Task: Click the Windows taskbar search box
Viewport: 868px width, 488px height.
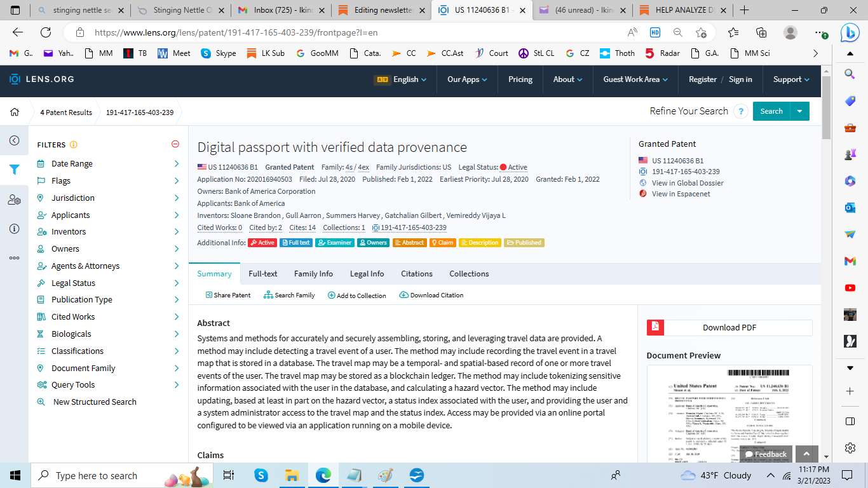Action: [123, 475]
